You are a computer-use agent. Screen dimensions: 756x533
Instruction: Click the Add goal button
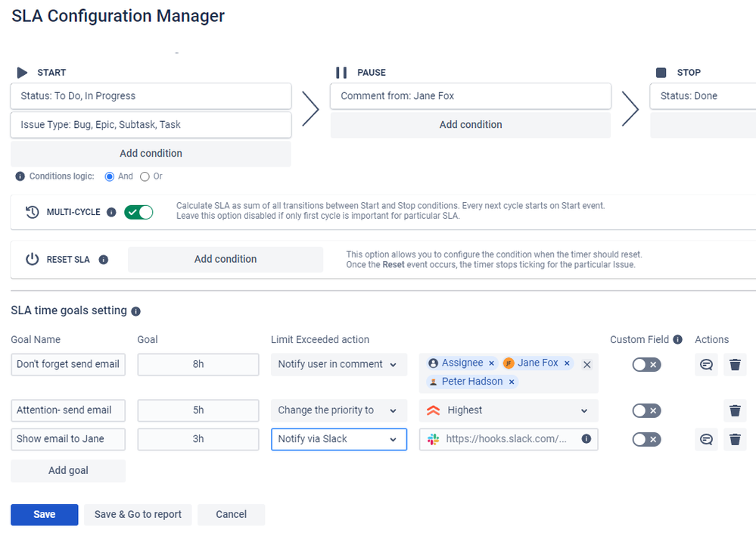pos(68,471)
